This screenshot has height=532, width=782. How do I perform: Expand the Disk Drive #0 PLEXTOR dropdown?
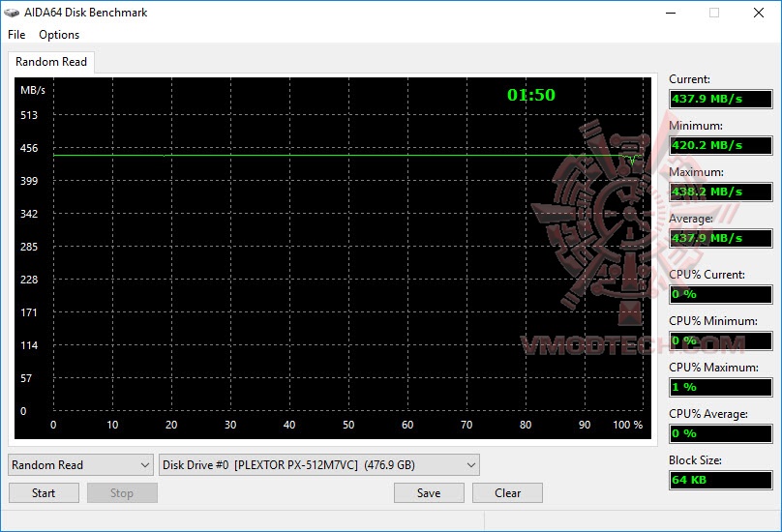click(x=319, y=464)
